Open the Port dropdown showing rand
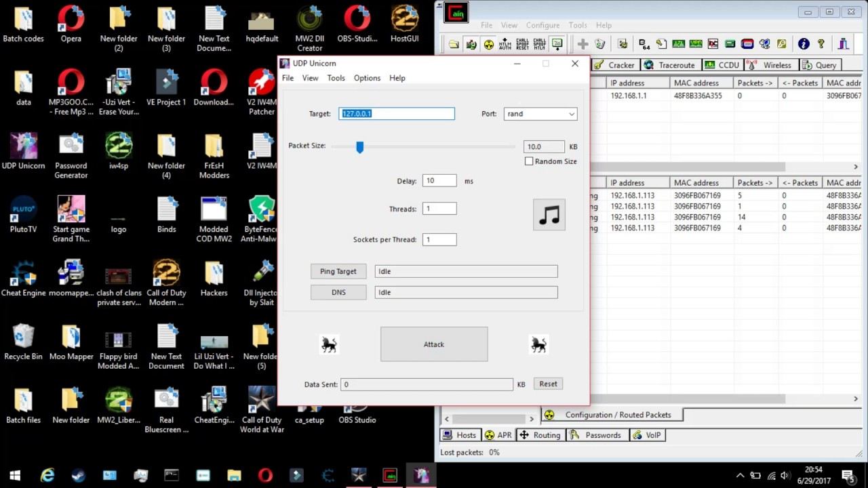This screenshot has height=488, width=868. tap(540, 114)
